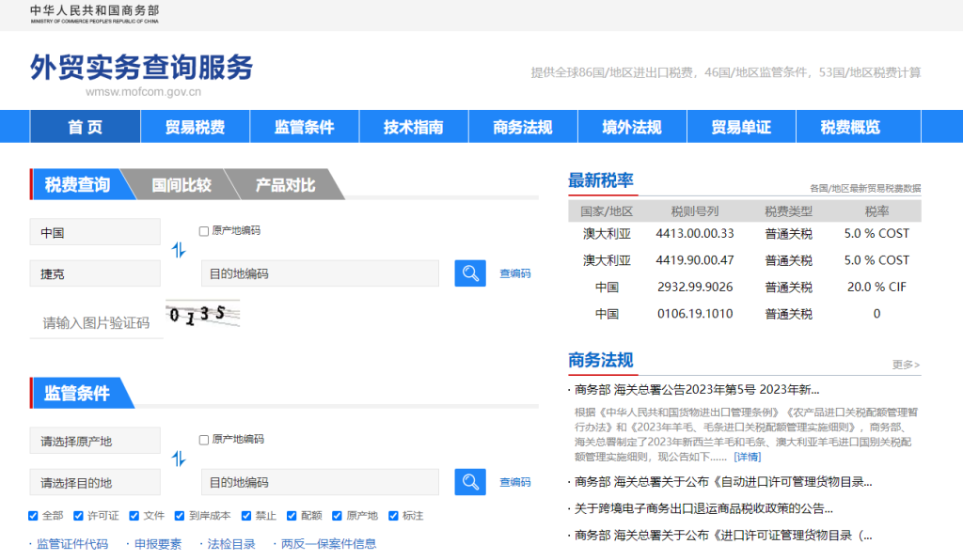The height and width of the screenshot is (560, 963).
Task: Enable 原产地编码 checkbox in 税费查询
Action: point(204,231)
